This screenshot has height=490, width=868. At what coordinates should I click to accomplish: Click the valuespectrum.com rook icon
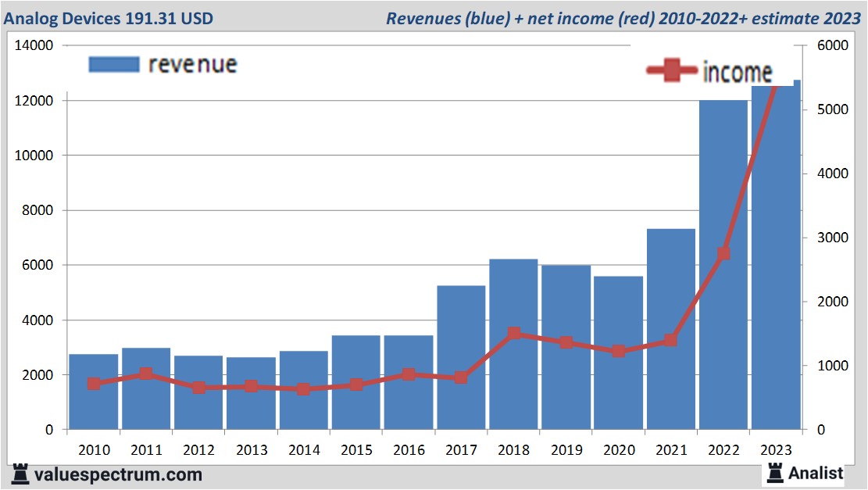pyautogui.click(x=20, y=474)
